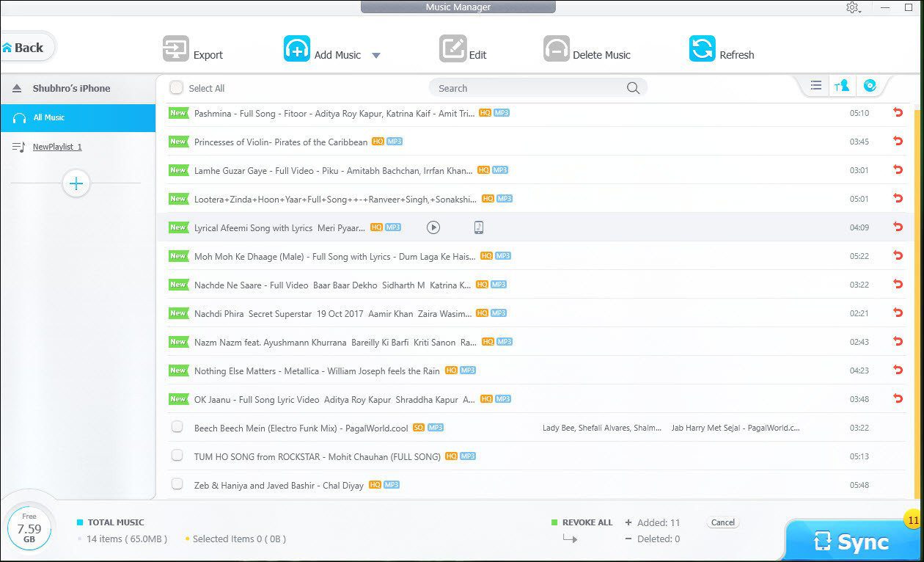Tick the Select All checkbox
924x562 pixels.
pyautogui.click(x=176, y=88)
